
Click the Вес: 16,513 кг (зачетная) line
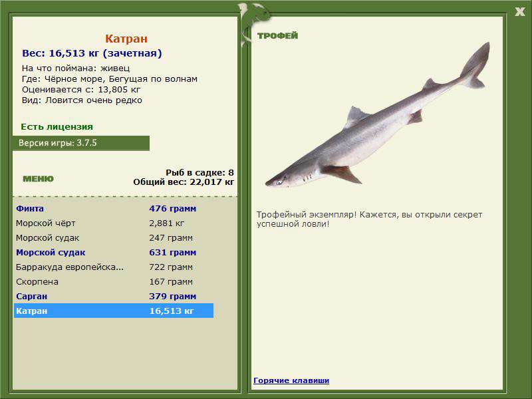click(92, 53)
